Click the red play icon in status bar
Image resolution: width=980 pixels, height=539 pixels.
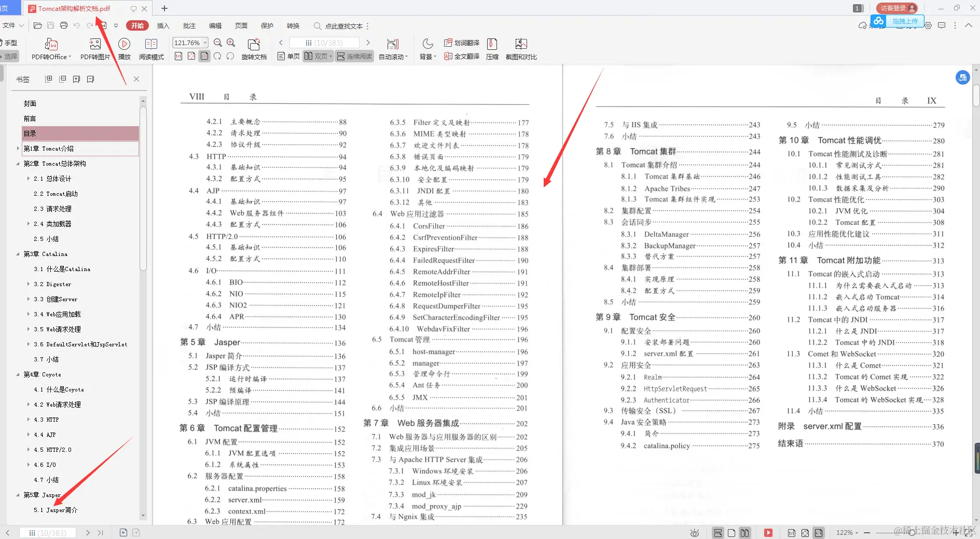tap(768, 533)
